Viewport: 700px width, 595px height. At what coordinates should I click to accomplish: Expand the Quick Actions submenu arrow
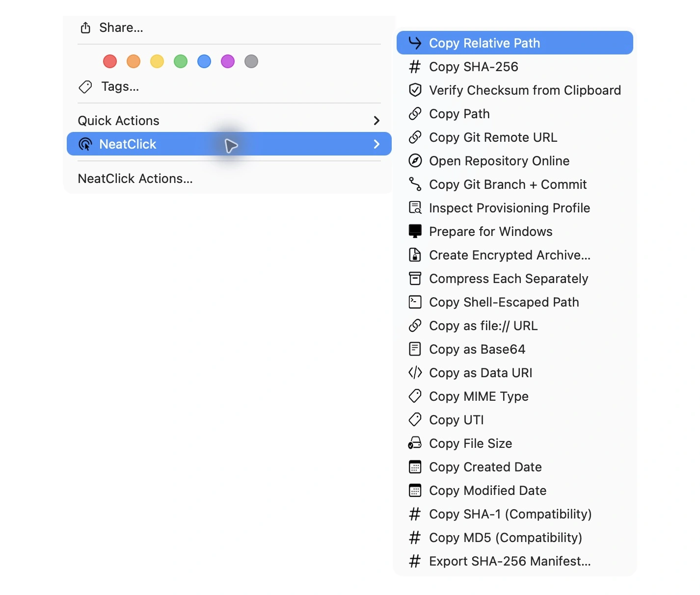[x=377, y=121]
